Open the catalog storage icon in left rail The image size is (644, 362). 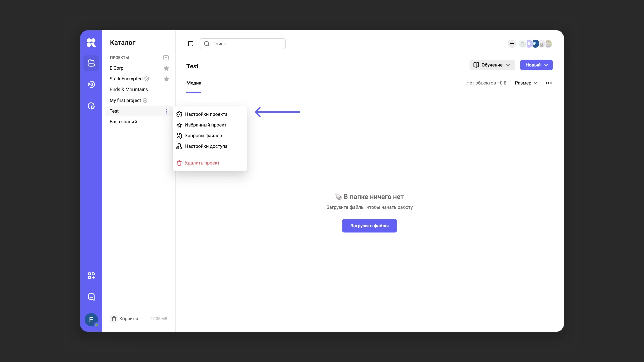(91, 63)
